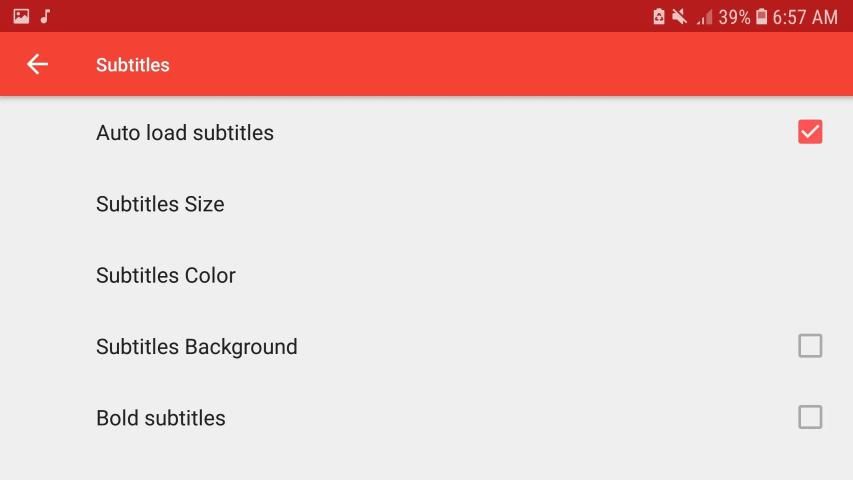Uncheck the Auto load subtitles checkbox

pos(810,132)
